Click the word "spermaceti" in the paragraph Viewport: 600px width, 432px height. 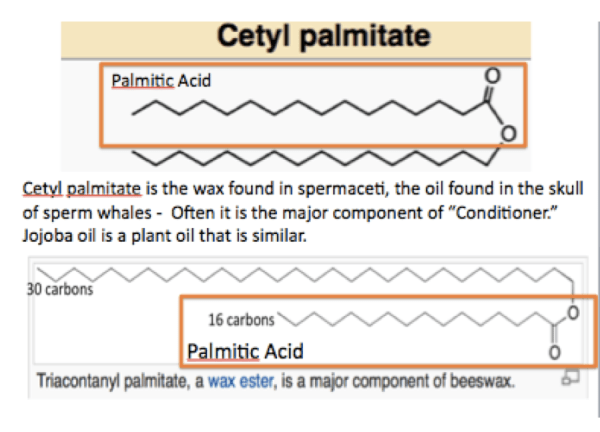click(x=333, y=186)
